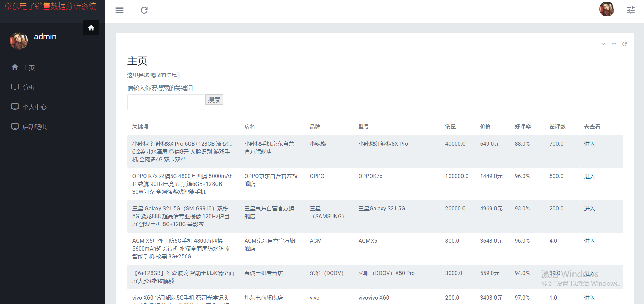Click the 炜东电商旗舰店 store cell

coord(264,298)
